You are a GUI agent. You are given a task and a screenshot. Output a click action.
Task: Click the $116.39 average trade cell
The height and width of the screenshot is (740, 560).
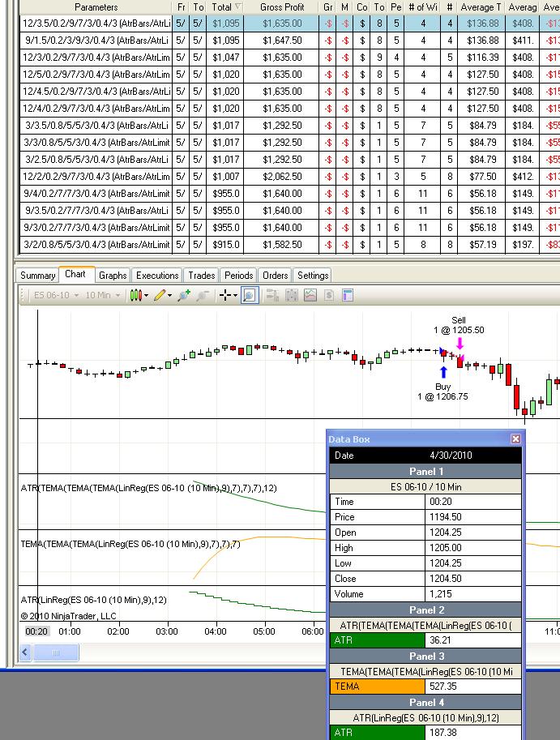tap(481, 57)
